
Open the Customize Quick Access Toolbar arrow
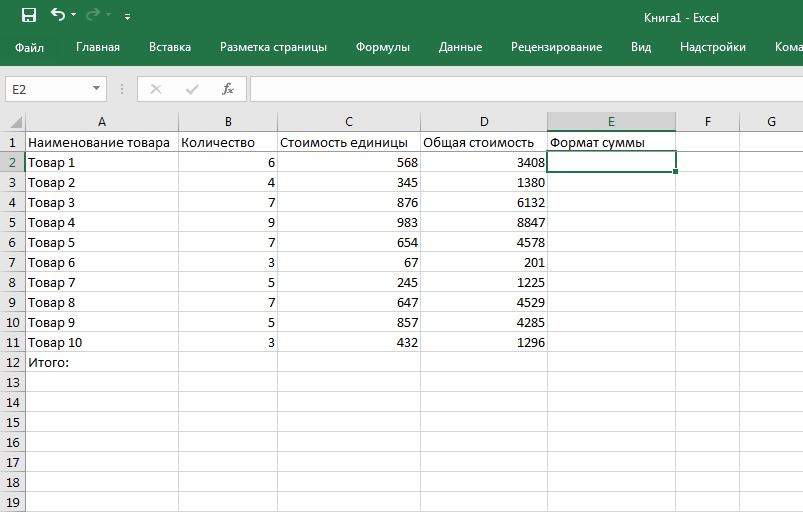127,17
